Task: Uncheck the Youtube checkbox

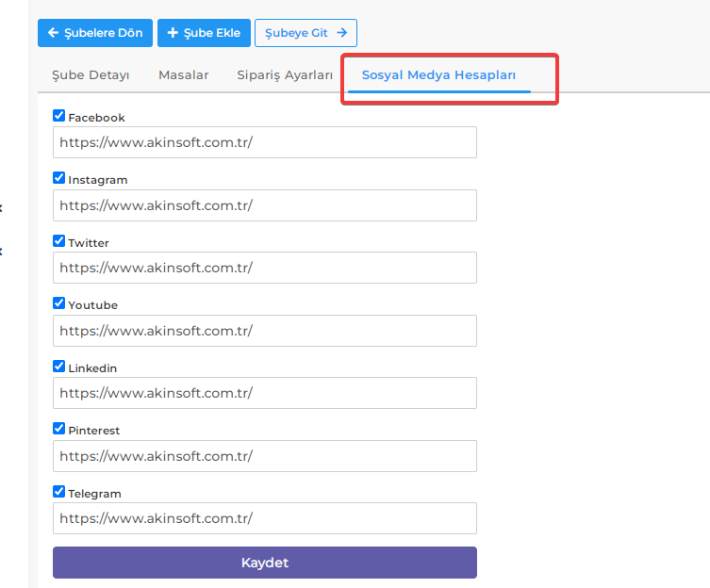Action: point(58,303)
